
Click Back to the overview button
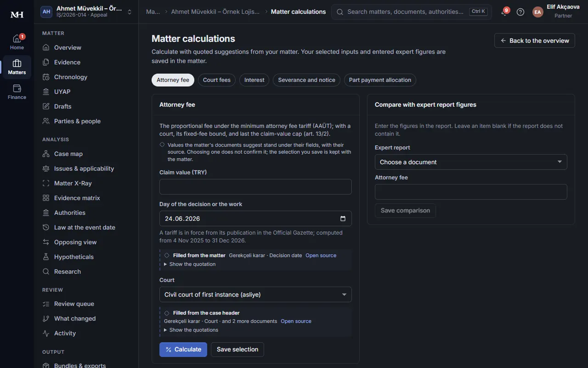pyautogui.click(x=535, y=40)
